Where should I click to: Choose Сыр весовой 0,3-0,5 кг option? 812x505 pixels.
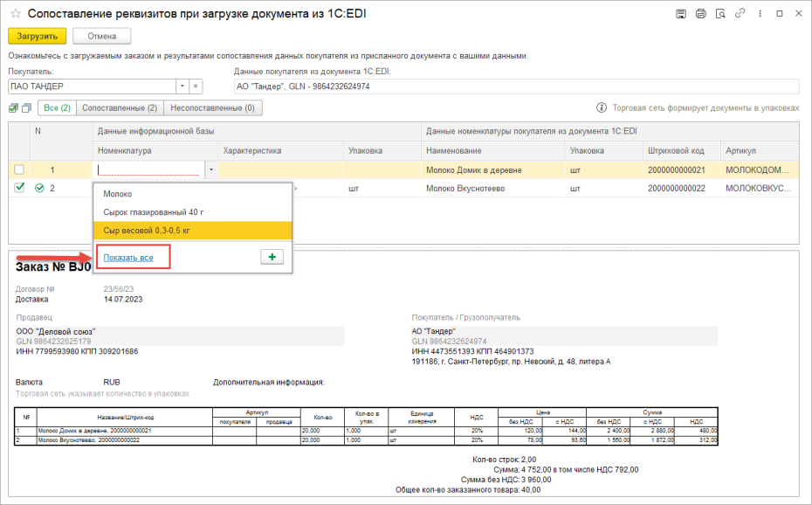click(193, 231)
